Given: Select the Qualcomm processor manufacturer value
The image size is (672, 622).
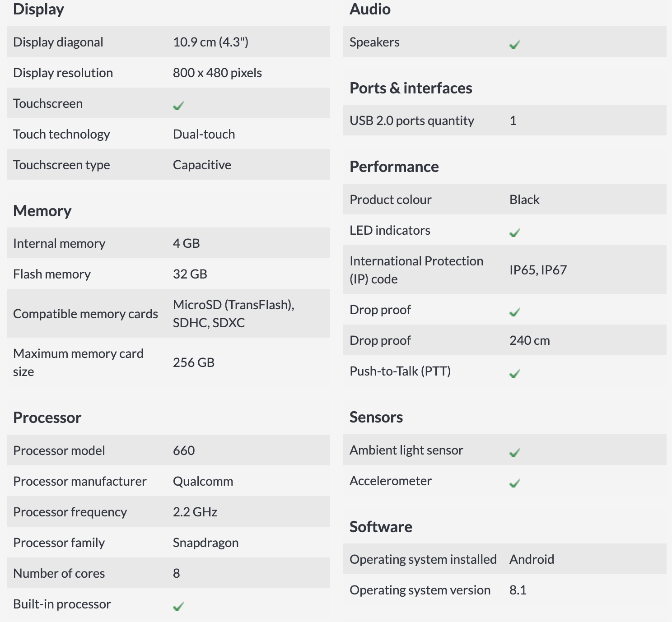Looking at the screenshot, I should [203, 481].
